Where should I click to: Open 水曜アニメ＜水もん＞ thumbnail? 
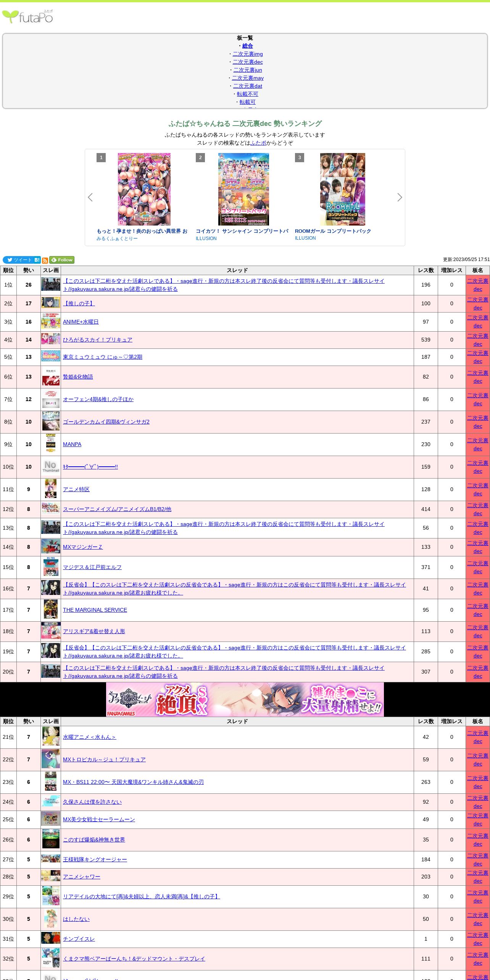click(x=51, y=737)
